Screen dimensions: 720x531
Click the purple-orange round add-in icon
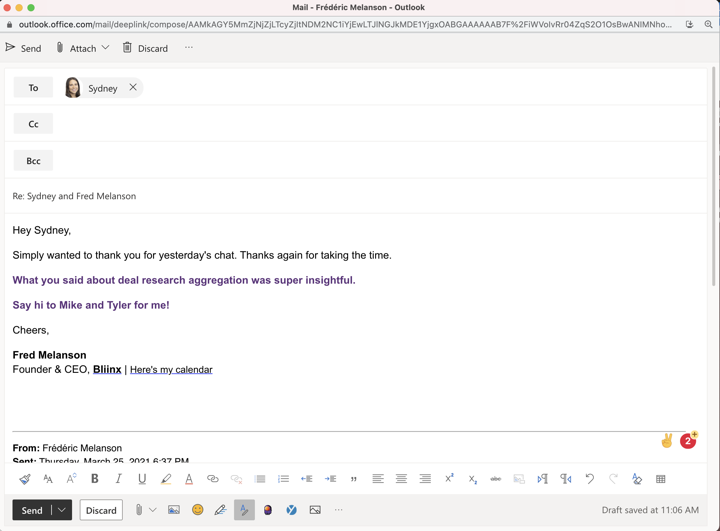point(268,510)
